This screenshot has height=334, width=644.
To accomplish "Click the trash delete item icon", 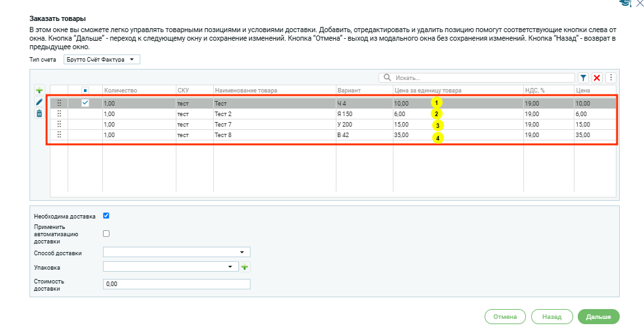I will coord(39,114).
